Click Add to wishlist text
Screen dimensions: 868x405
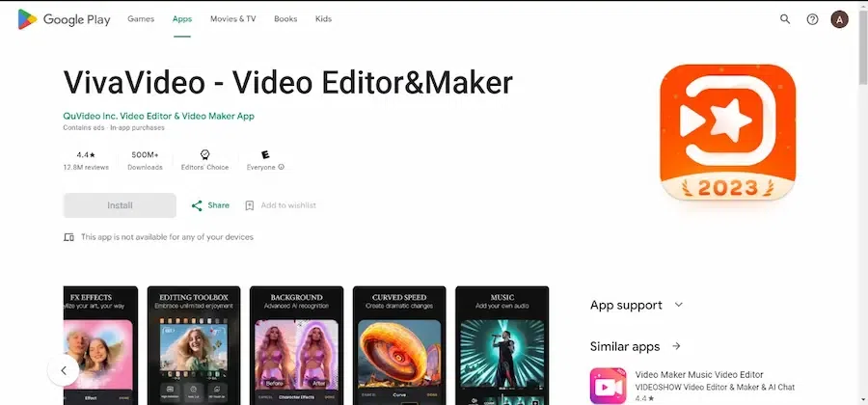[288, 205]
